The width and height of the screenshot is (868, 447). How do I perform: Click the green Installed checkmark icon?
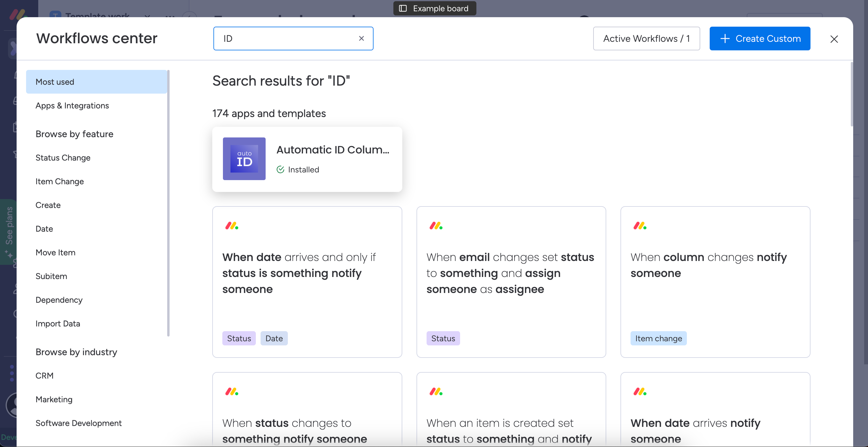point(280,169)
